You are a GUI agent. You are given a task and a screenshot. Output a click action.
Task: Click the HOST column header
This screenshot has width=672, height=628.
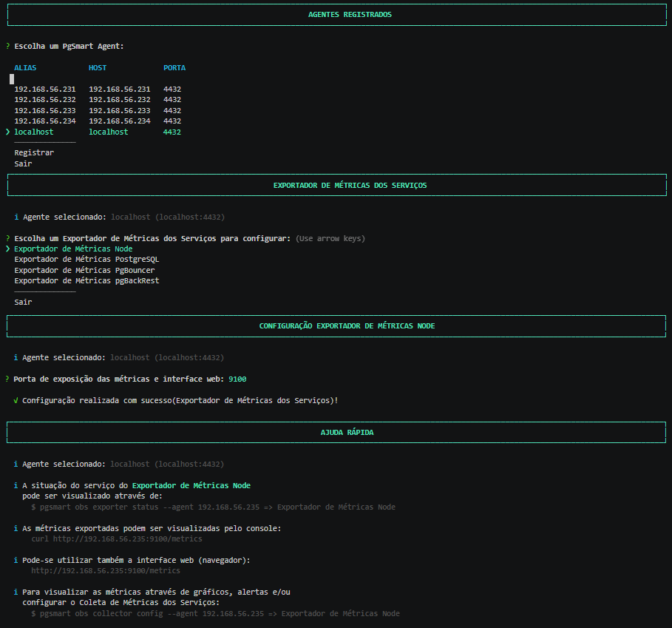click(x=98, y=68)
